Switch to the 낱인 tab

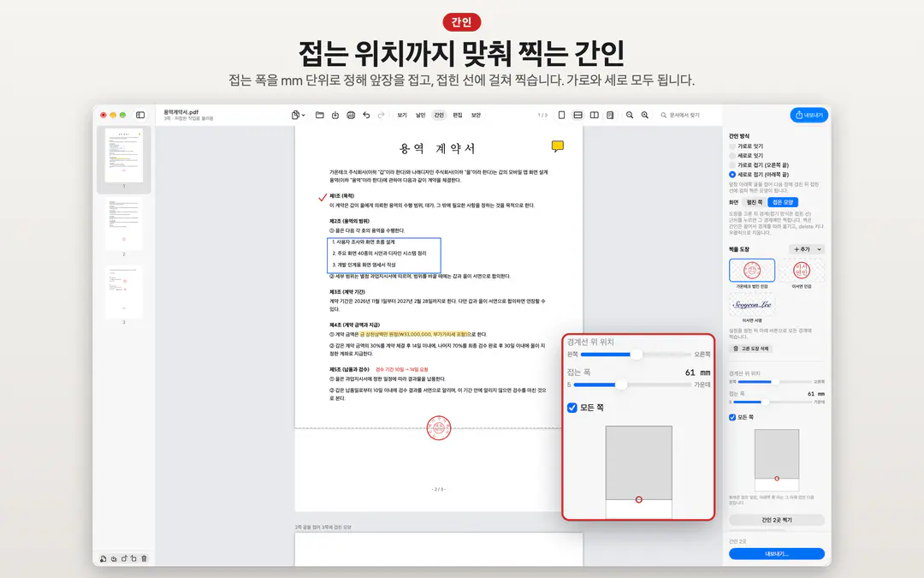coord(420,115)
